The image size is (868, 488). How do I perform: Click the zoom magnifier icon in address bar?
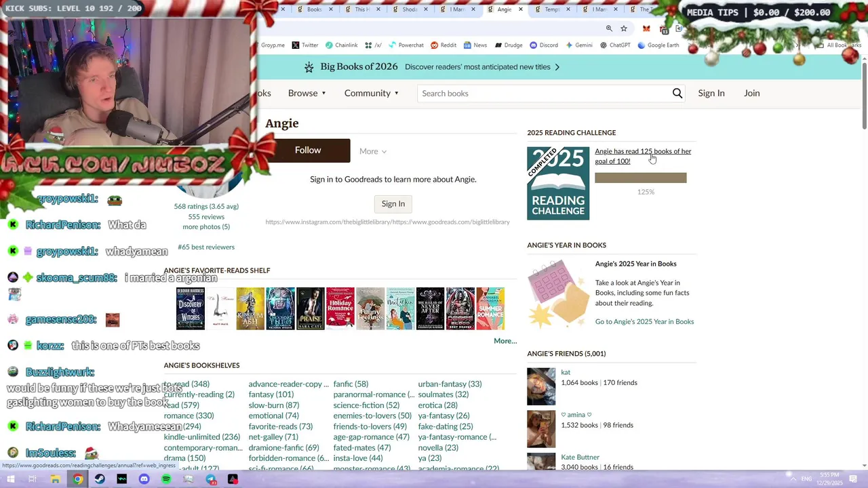609,28
